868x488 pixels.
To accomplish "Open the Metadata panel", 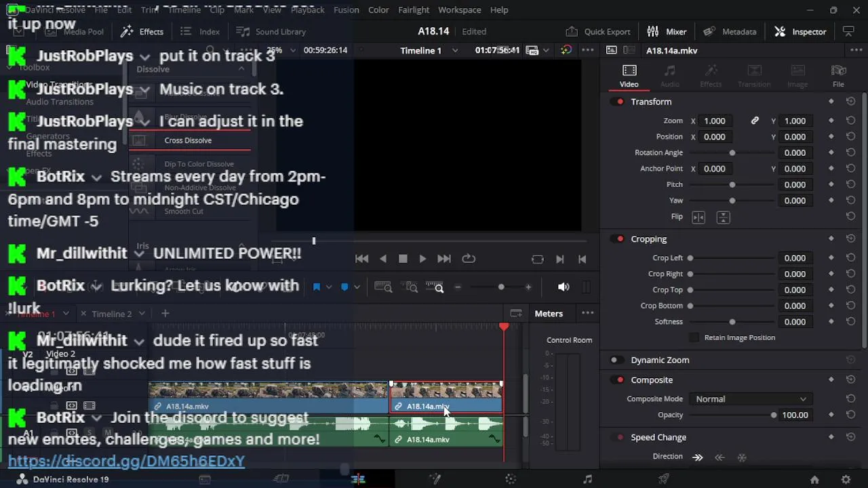I will (x=730, y=31).
